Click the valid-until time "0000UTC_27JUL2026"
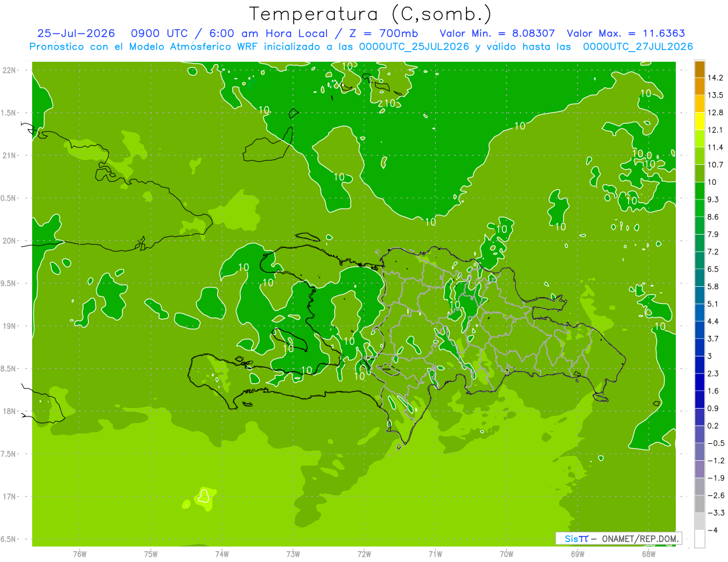 point(638,47)
